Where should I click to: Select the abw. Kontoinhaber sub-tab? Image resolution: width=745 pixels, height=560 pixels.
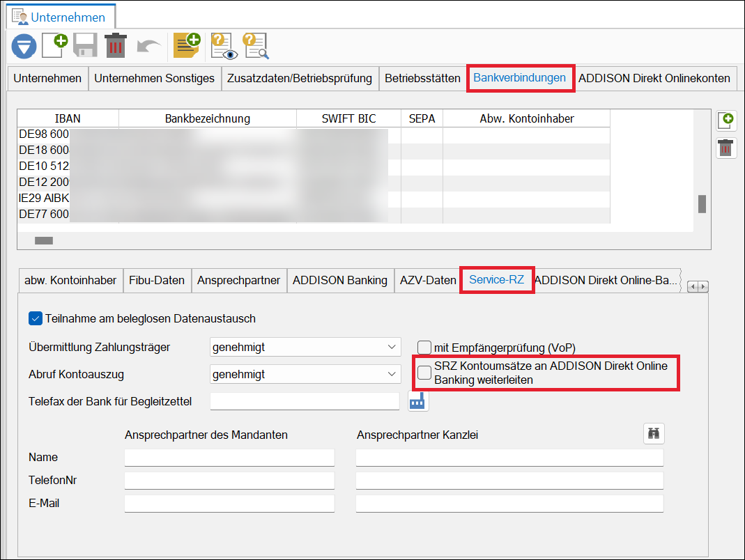(70, 281)
